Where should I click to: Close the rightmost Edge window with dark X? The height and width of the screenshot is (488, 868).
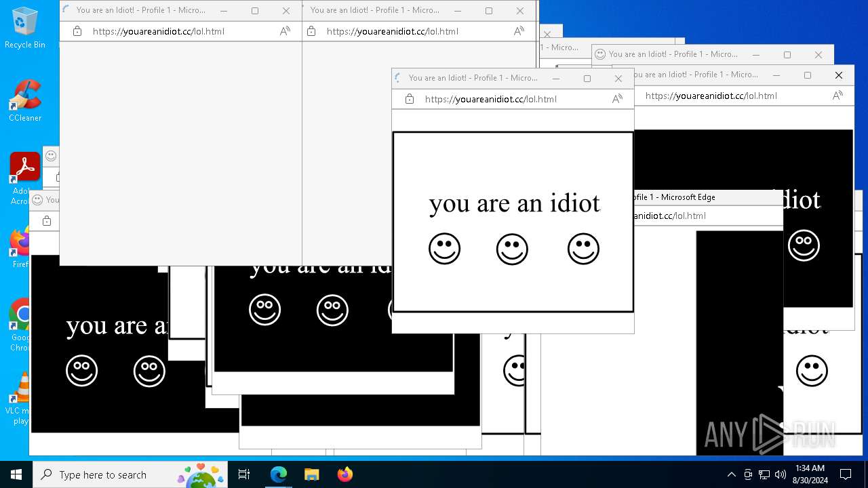point(839,75)
